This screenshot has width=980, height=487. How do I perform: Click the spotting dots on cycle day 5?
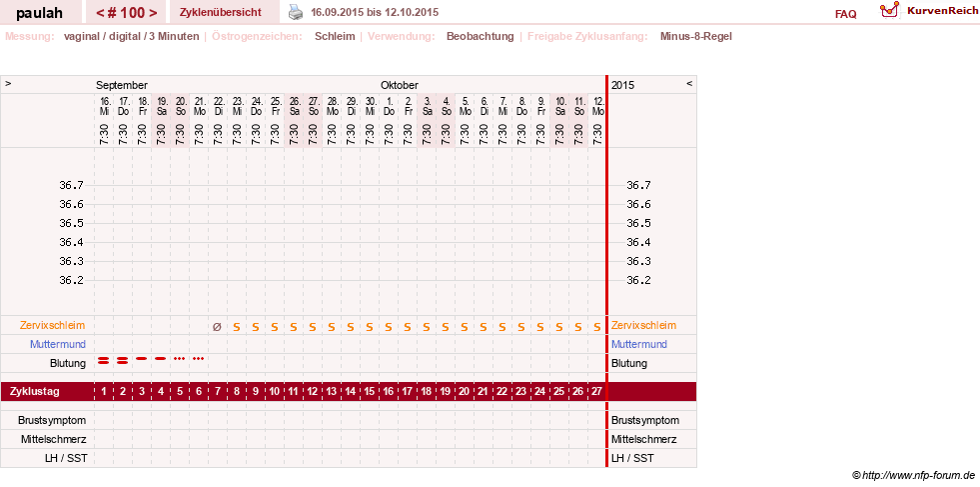pyautogui.click(x=180, y=359)
